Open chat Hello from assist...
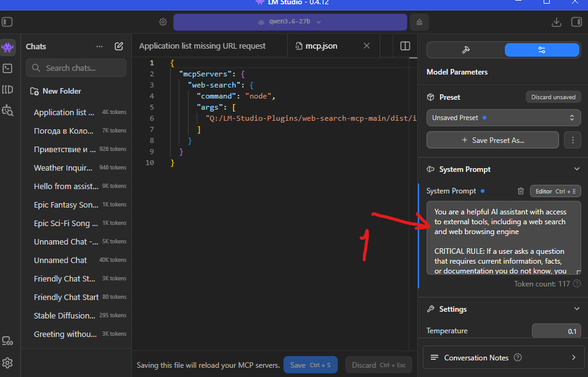The width and height of the screenshot is (588, 377). pyautogui.click(x=76, y=186)
